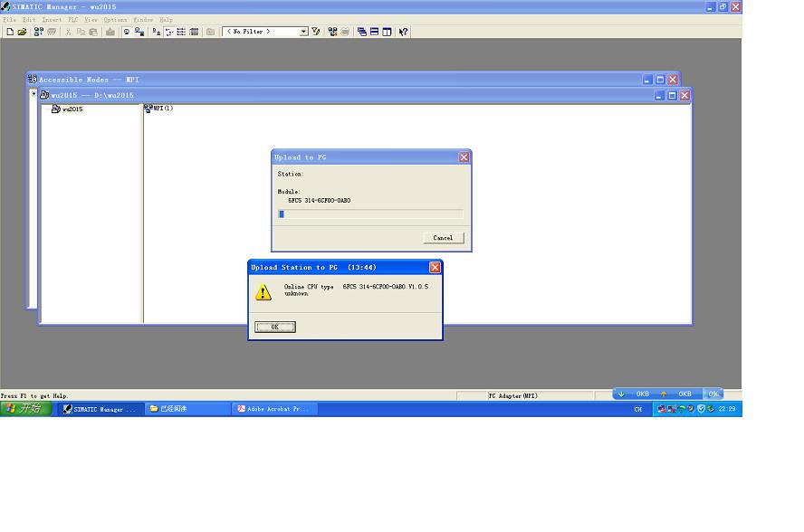Maximize the wu2015 project window

(672, 95)
